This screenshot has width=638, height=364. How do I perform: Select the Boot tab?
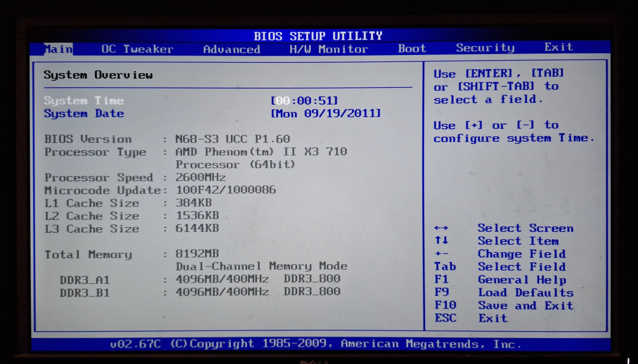pos(412,49)
